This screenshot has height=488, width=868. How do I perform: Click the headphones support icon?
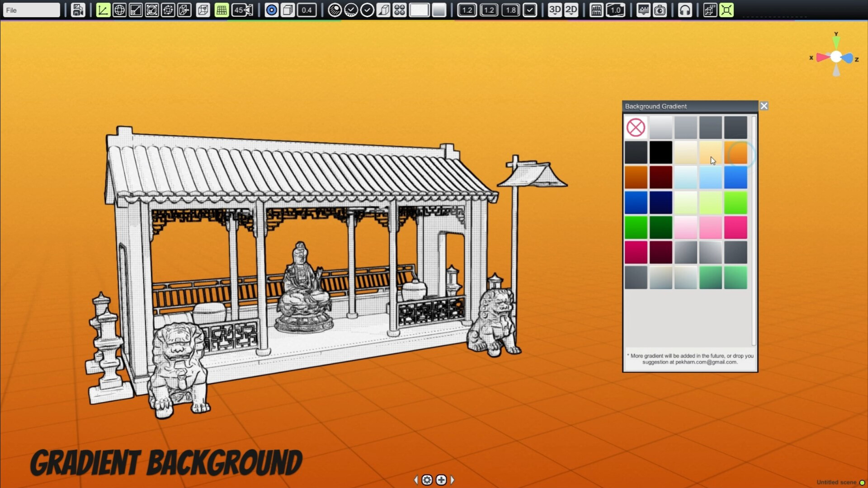pyautogui.click(x=685, y=10)
